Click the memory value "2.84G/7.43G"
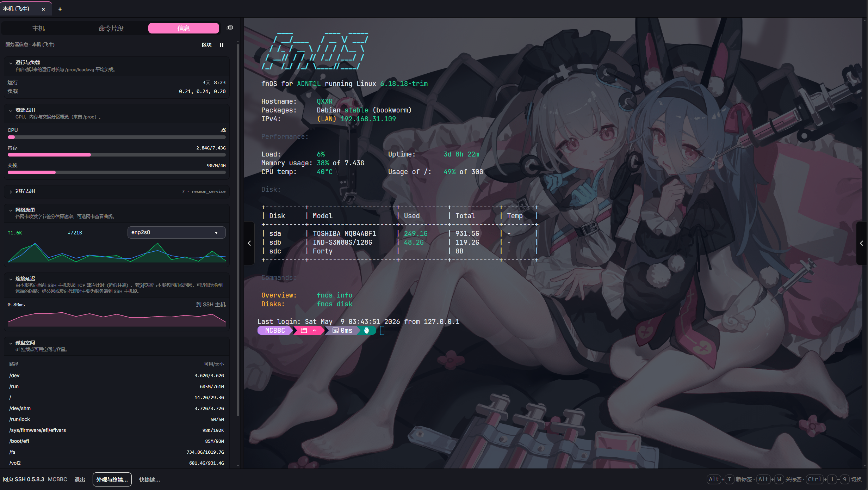The width and height of the screenshot is (868, 490). click(211, 148)
